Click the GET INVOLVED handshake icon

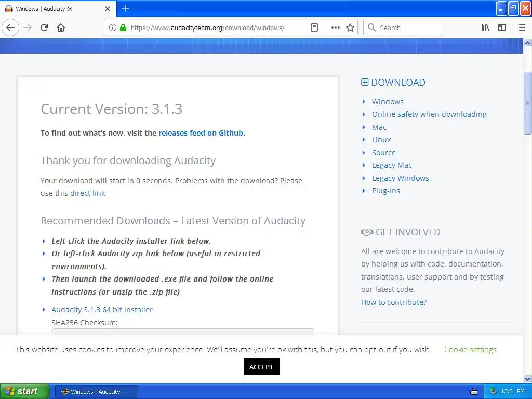(x=367, y=232)
